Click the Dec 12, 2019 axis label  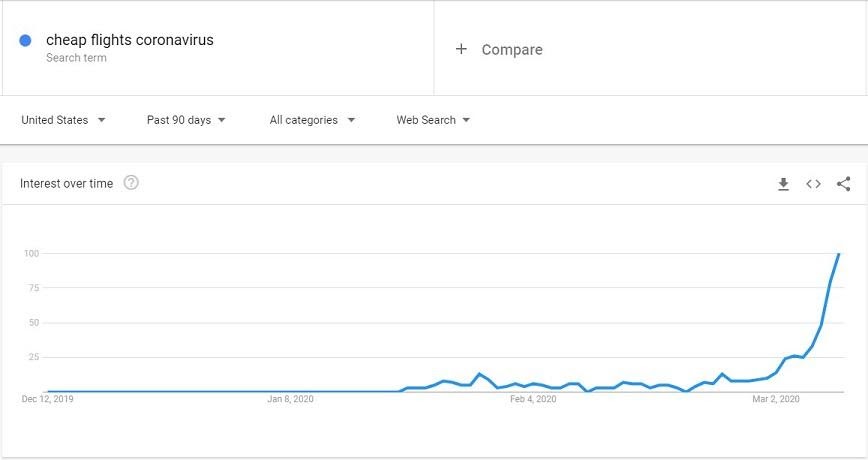48,399
